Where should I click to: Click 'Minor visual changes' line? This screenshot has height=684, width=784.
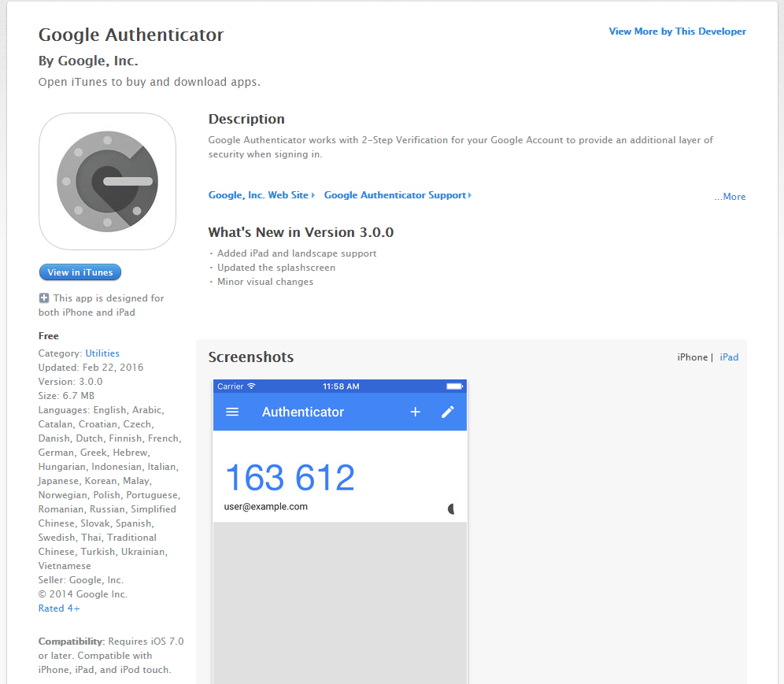coord(265,282)
